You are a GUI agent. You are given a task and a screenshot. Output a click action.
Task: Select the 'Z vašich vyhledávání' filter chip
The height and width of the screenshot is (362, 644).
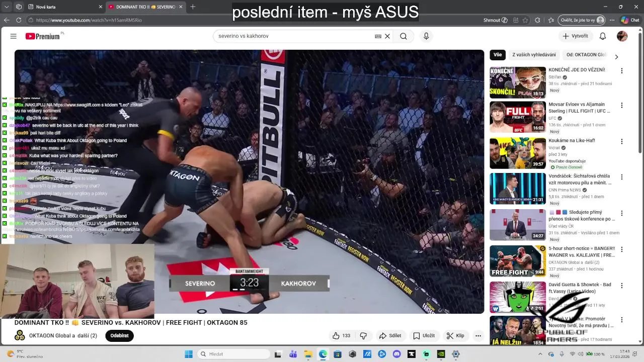click(x=534, y=55)
